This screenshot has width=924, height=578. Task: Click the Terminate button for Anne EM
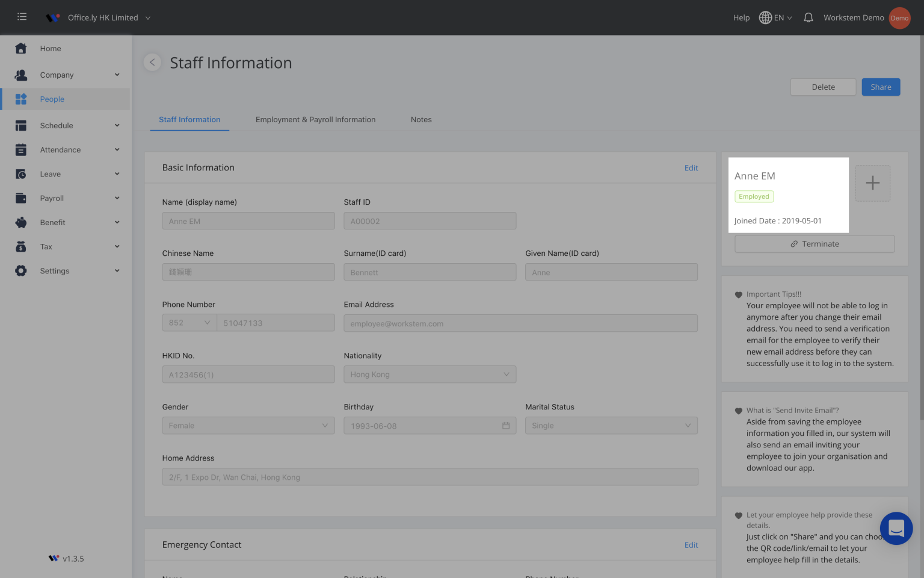[x=814, y=243]
